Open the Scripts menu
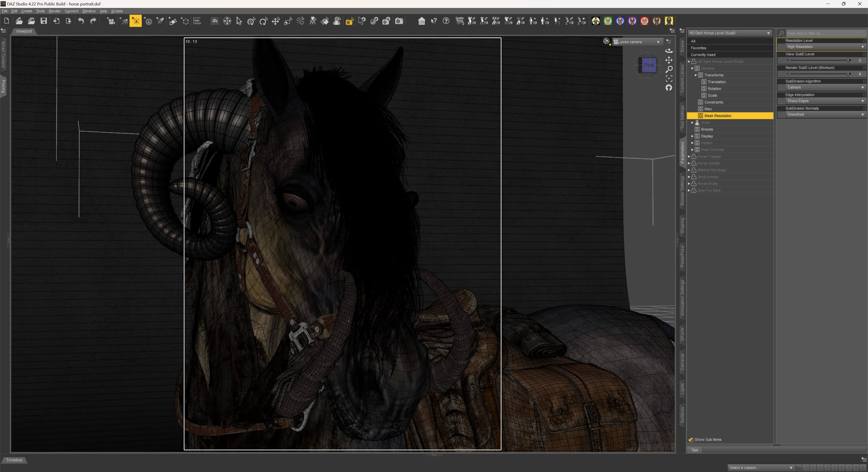The width and height of the screenshot is (868, 472). (117, 11)
